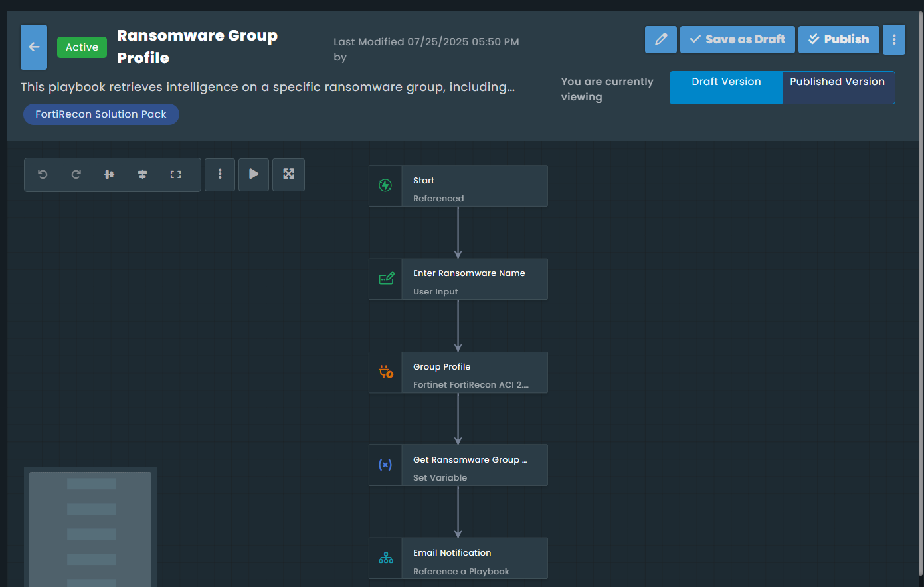Go back using the left arrow button

tap(34, 47)
